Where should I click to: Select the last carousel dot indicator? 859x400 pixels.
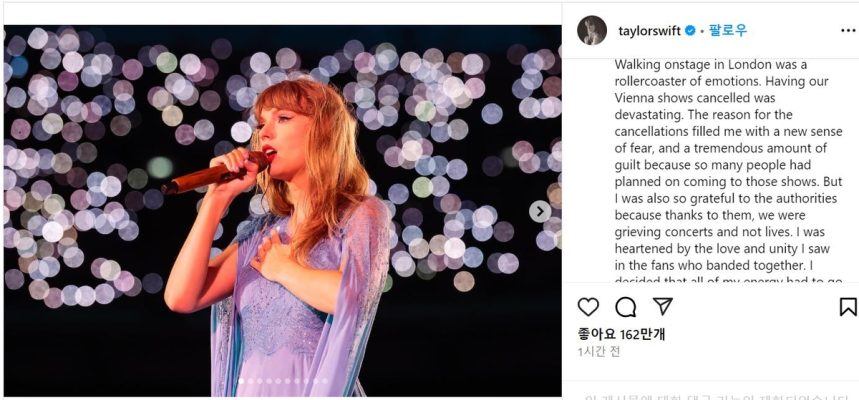pyautogui.click(x=325, y=381)
